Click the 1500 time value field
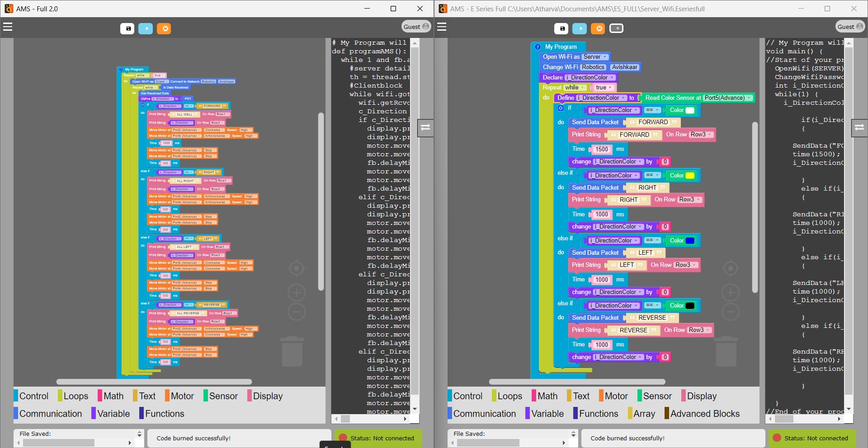The width and height of the screenshot is (868, 448). click(x=601, y=149)
